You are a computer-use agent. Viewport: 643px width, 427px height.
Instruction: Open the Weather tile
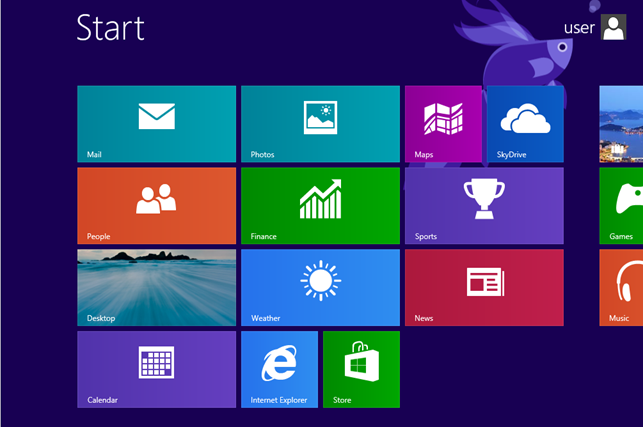click(x=320, y=288)
